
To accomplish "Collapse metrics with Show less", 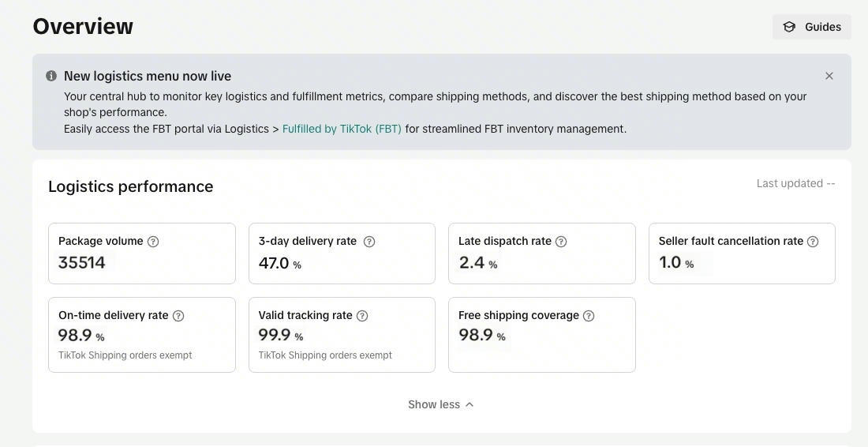I will coord(440,404).
